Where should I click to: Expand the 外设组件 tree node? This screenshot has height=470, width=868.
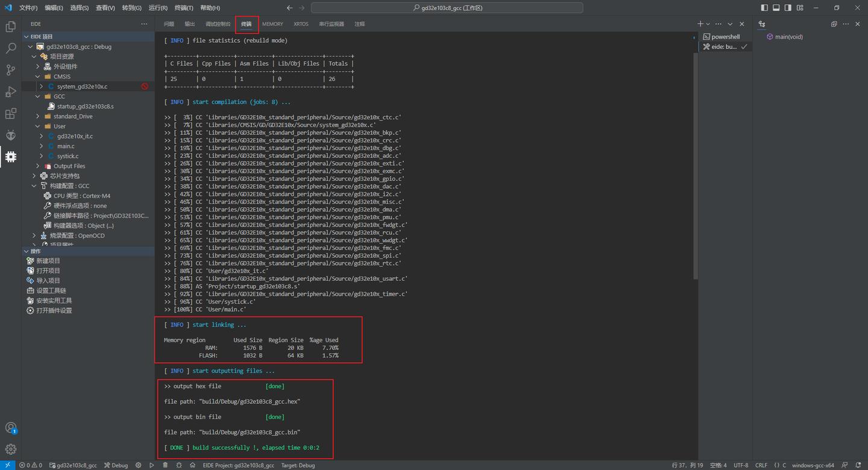(x=38, y=66)
